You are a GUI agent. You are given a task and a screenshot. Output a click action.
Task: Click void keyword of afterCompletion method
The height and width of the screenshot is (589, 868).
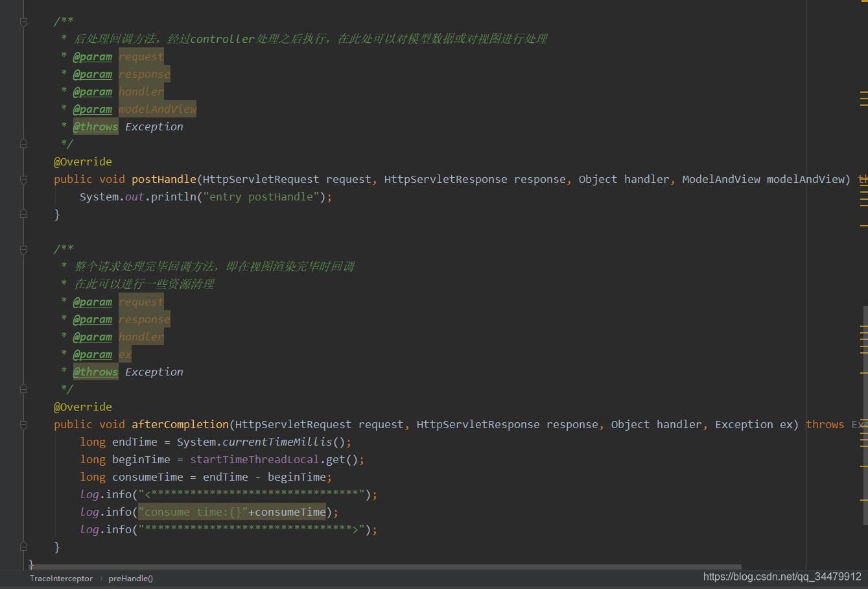(x=112, y=424)
